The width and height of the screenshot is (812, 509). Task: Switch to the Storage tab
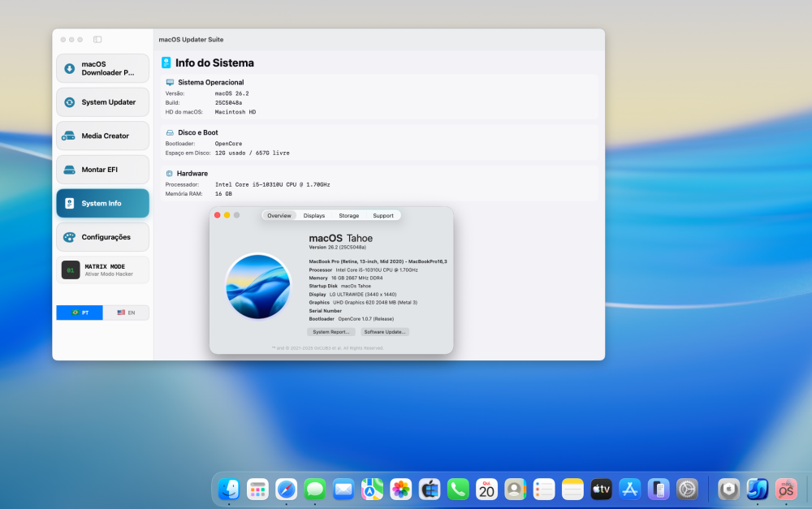348,215
